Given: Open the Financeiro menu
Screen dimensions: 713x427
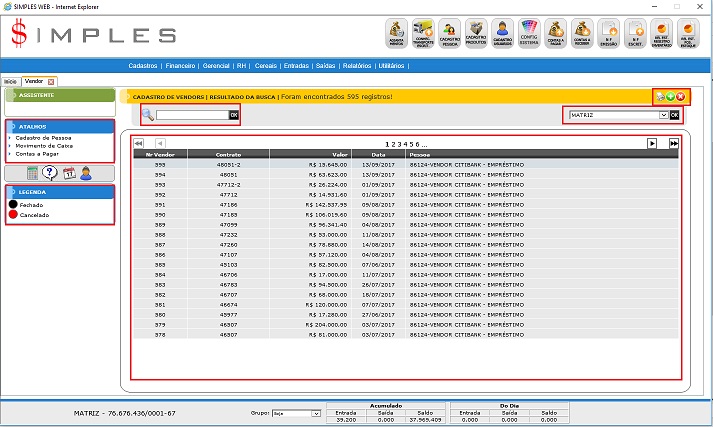Looking at the screenshot, I should (x=181, y=65).
